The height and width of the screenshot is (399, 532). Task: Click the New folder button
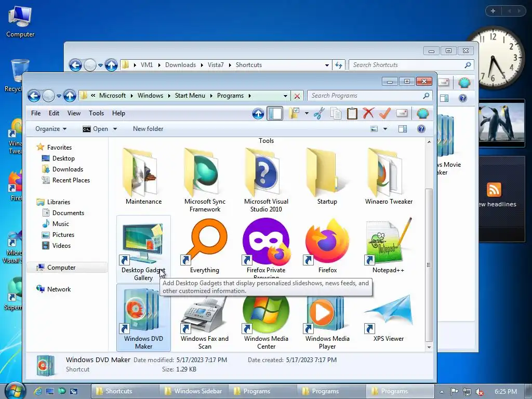[x=148, y=129]
